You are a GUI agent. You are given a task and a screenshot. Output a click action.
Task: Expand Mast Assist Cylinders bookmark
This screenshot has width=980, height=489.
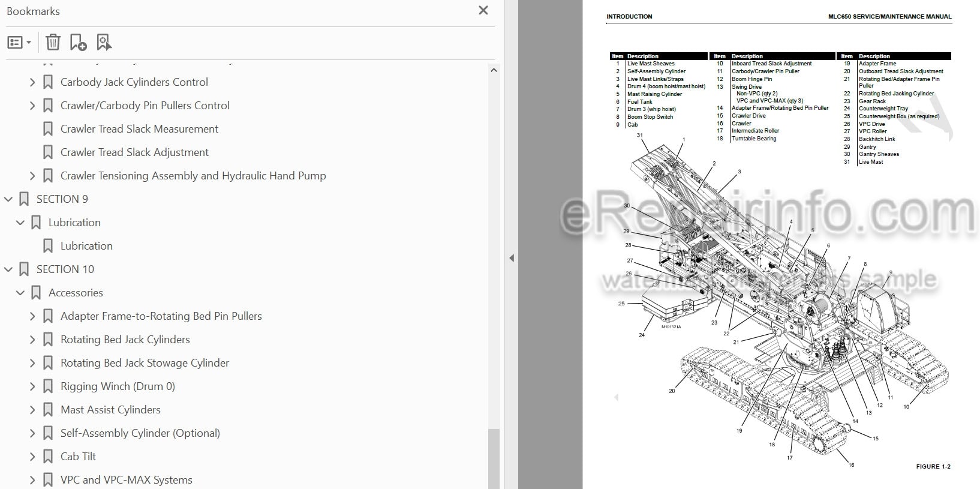(x=32, y=410)
